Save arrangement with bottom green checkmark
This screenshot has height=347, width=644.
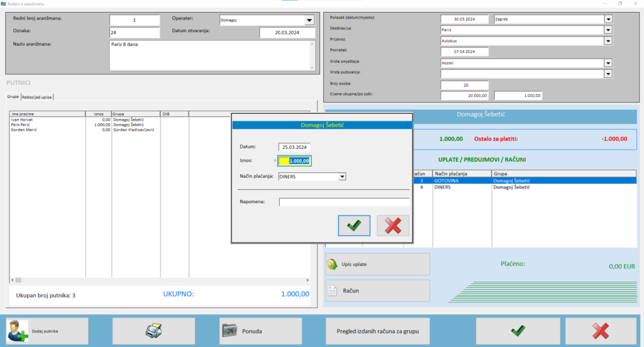point(518,331)
